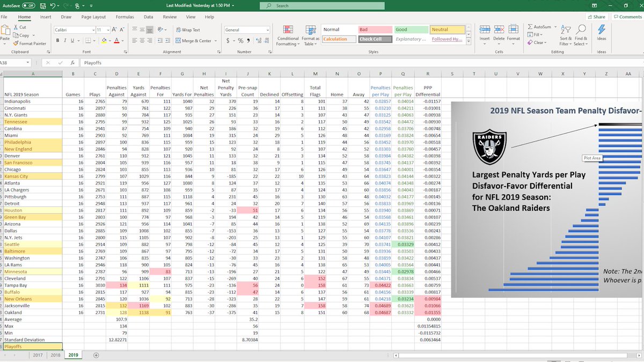Toggle Underline formatting
Viewport: 644px width, 362px height.
[72, 41]
